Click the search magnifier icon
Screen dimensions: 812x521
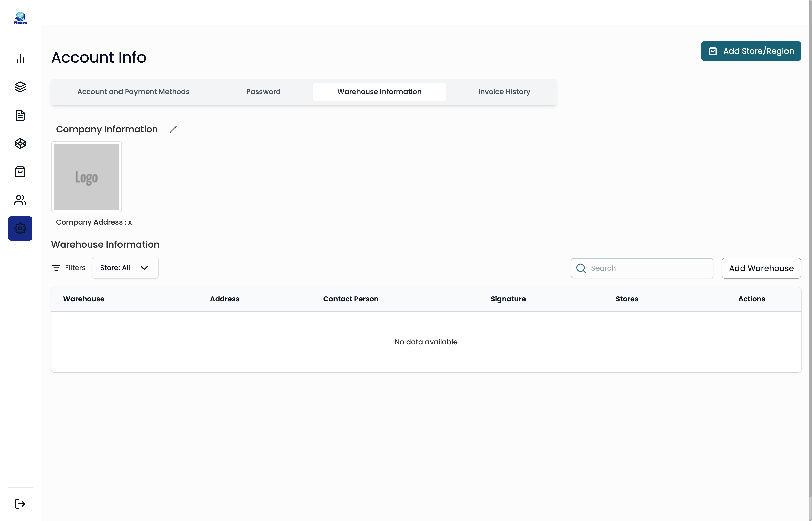coord(581,268)
